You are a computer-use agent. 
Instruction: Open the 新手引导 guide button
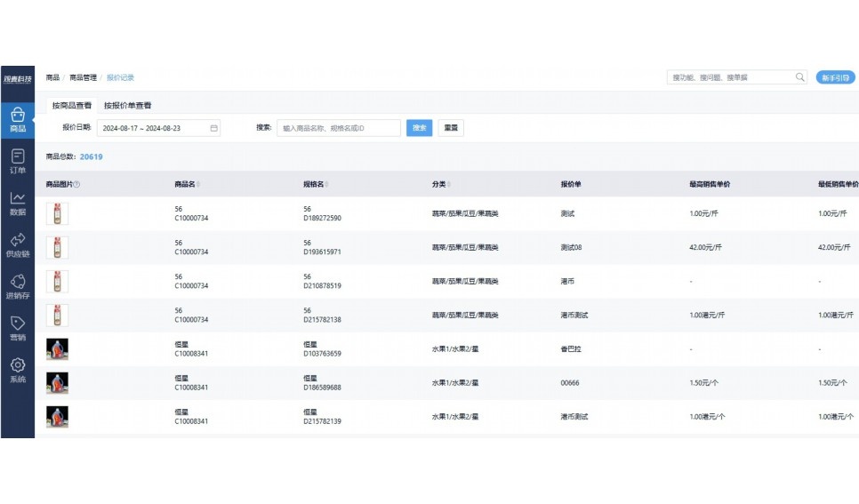(x=835, y=77)
